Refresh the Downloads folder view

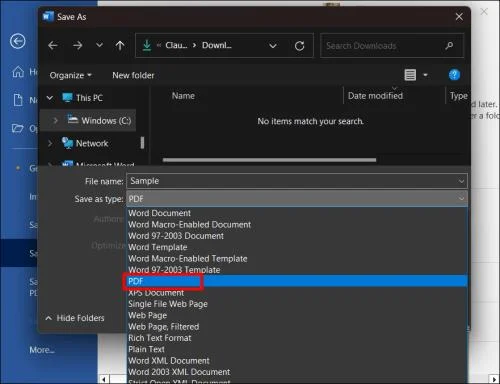coord(299,46)
